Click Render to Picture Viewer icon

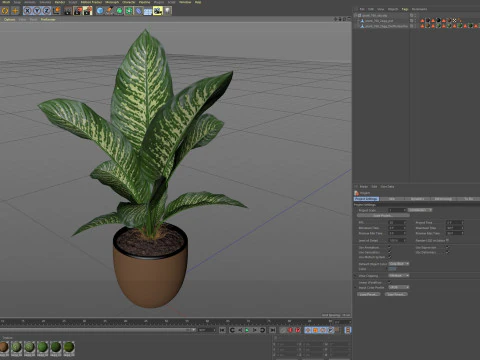tap(78, 11)
